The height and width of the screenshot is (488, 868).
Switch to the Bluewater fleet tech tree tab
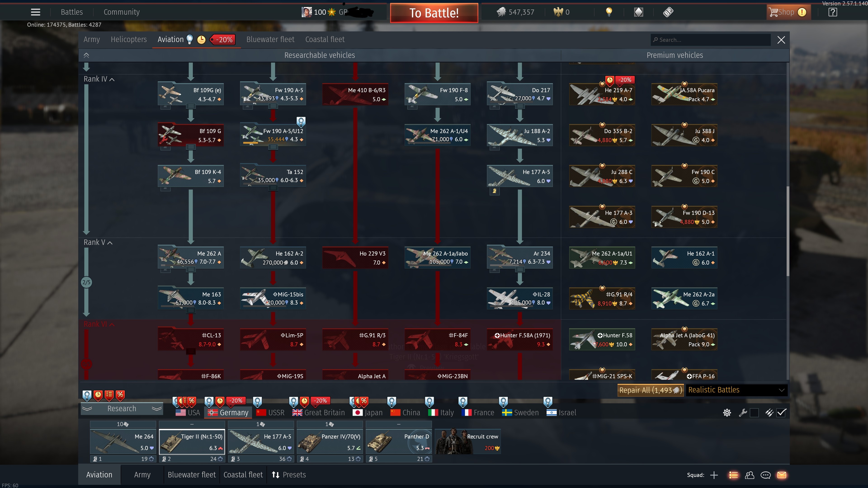270,40
